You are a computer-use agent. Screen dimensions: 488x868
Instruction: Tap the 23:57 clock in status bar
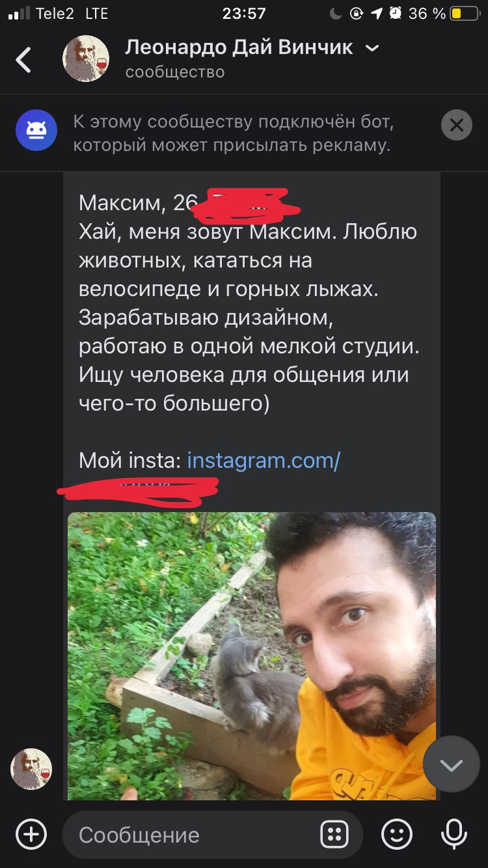pyautogui.click(x=244, y=14)
